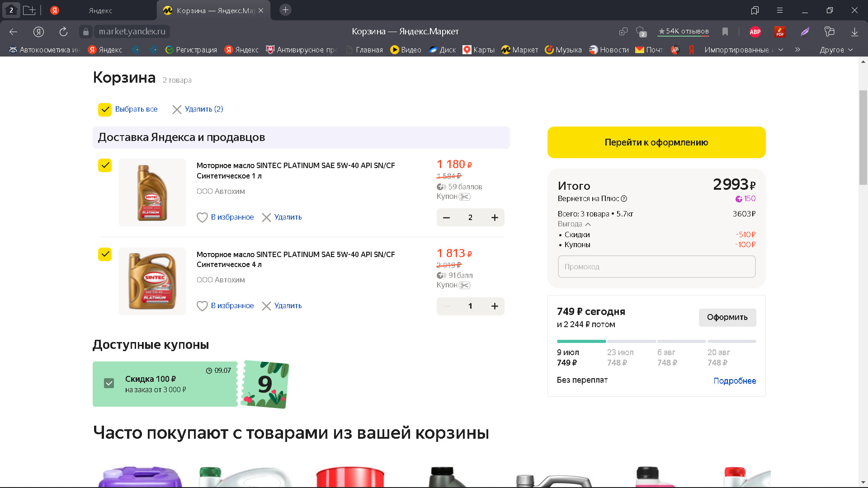Open the Диск bookmark
Image resolution: width=868 pixels, height=488 pixels.
pos(442,50)
